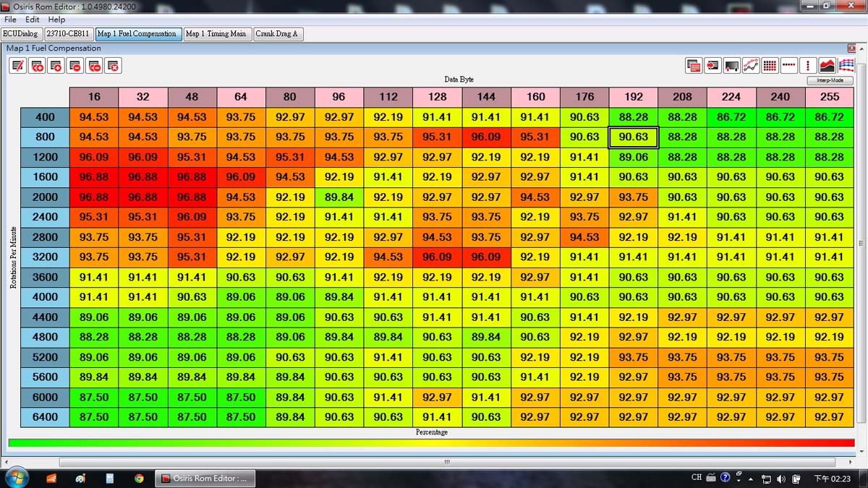This screenshot has height=488, width=868.
Task: Select the 3200 RPM row header
Action: click(x=45, y=257)
